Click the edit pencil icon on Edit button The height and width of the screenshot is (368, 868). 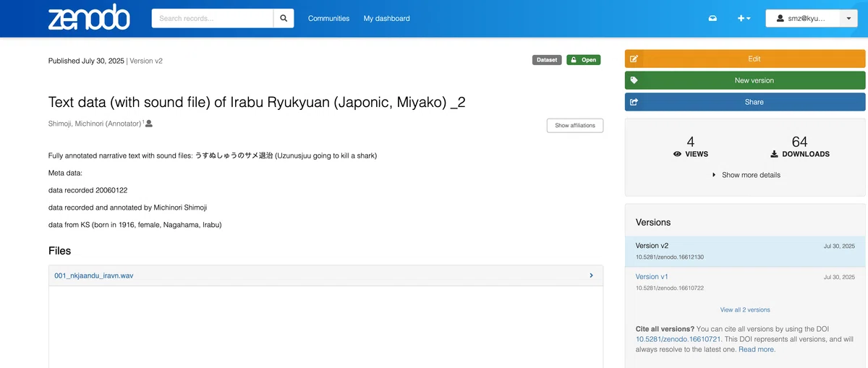pyautogui.click(x=634, y=59)
